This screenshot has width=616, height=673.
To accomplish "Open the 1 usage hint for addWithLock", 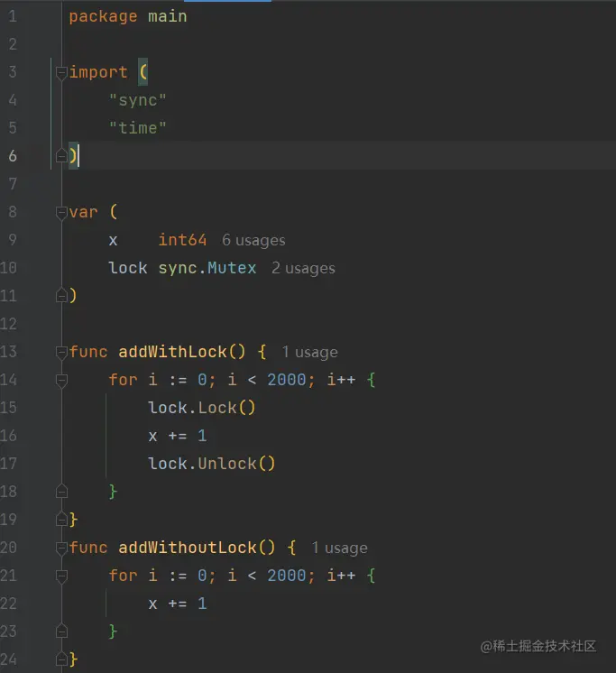I will click(x=309, y=353).
